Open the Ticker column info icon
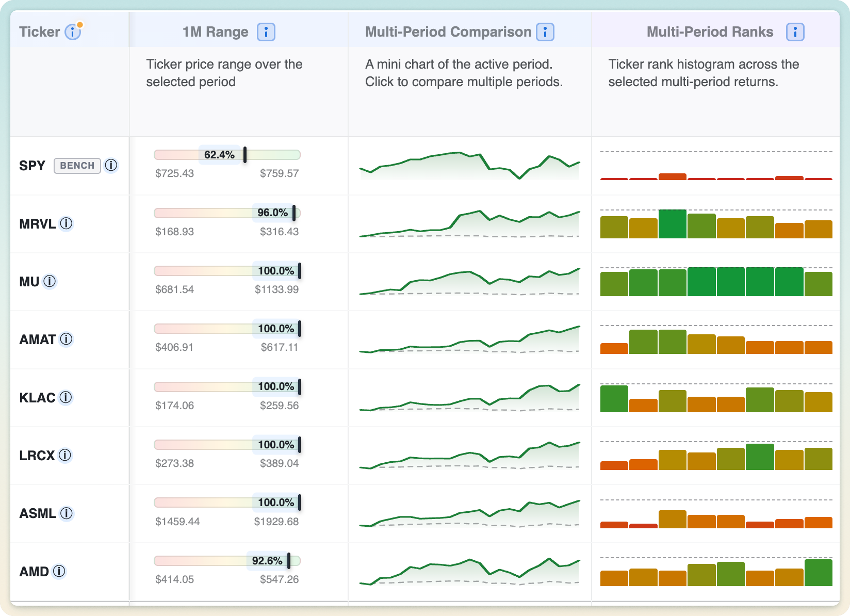This screenshot has height=616, width=850. coord(73,32)
